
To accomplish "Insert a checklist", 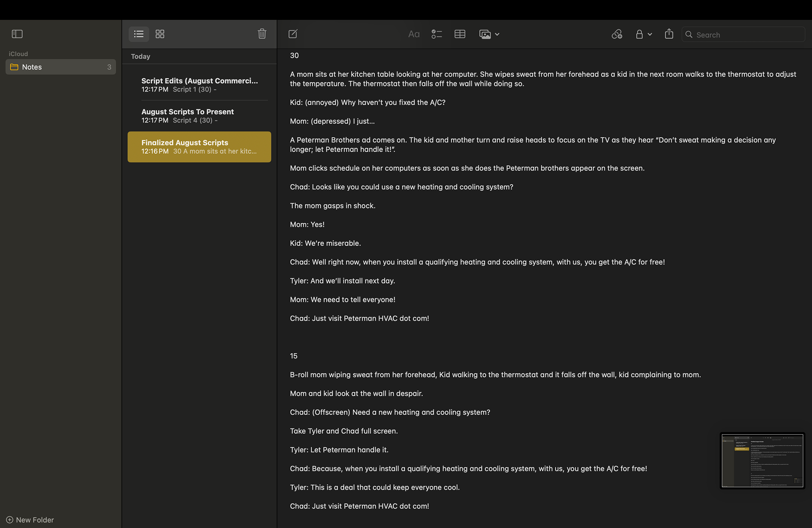I will (436, 34).
